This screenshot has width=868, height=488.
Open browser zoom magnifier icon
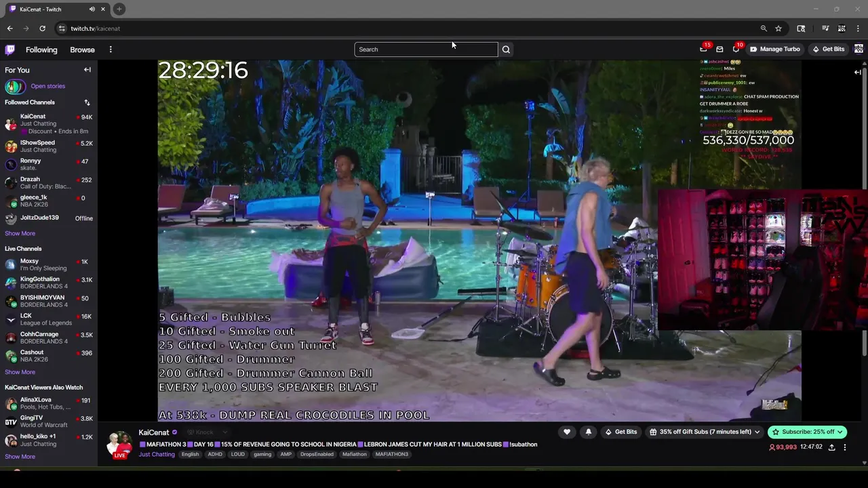[x=764, y=28]
